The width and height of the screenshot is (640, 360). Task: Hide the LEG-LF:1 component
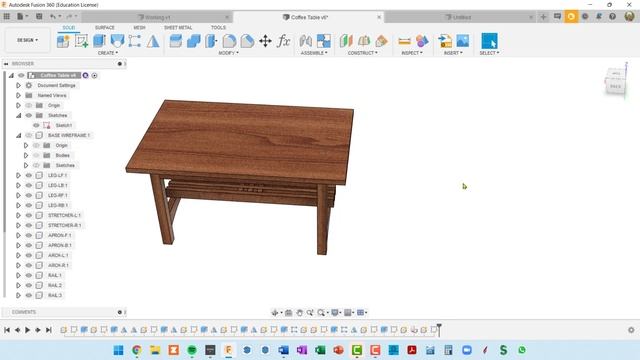pos(29,175)
